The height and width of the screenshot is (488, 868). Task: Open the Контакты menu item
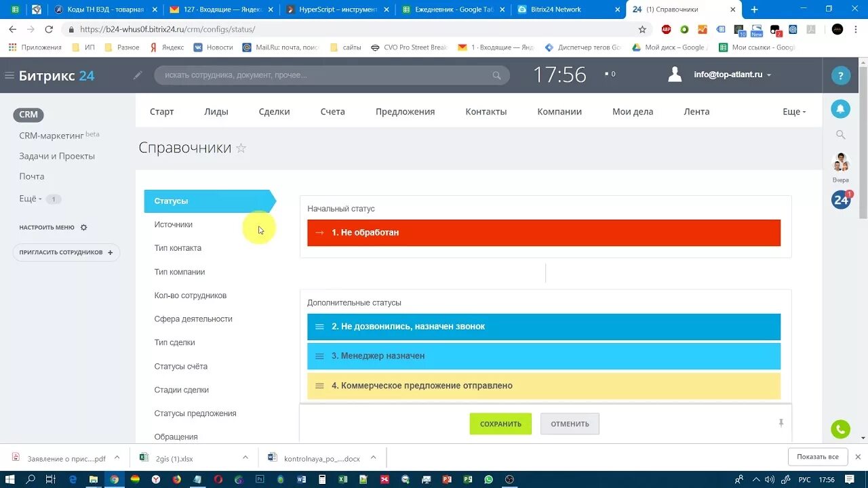click(x=486, y=112)
